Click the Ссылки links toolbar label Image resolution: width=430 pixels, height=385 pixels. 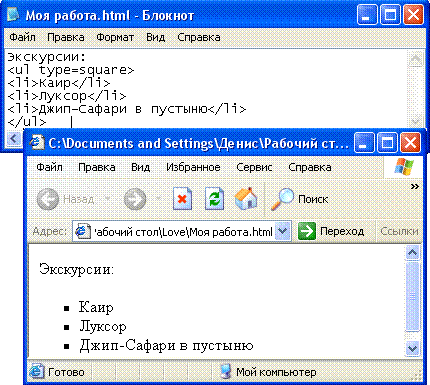coord(399,231)
